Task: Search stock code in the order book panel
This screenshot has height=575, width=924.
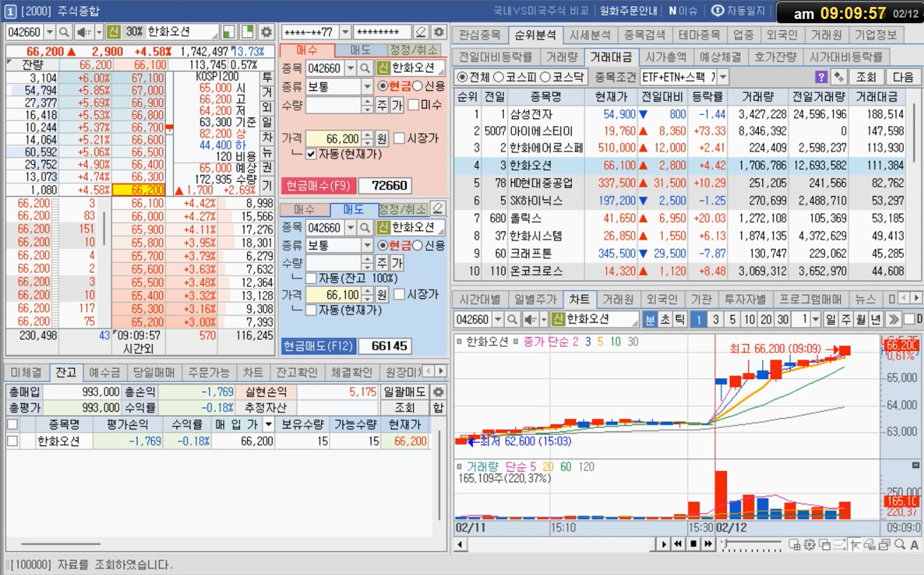Action: pos(64,32)
